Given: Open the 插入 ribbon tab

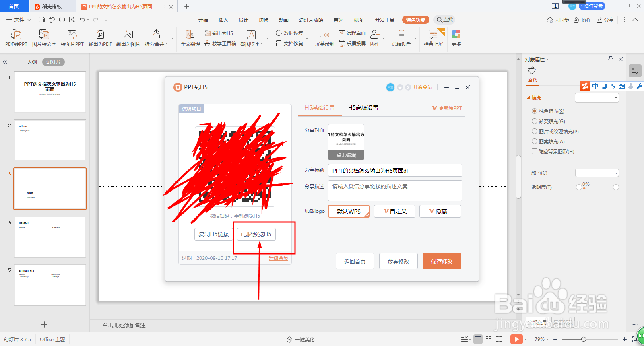Looking at the screenshot, I should 223,20.
